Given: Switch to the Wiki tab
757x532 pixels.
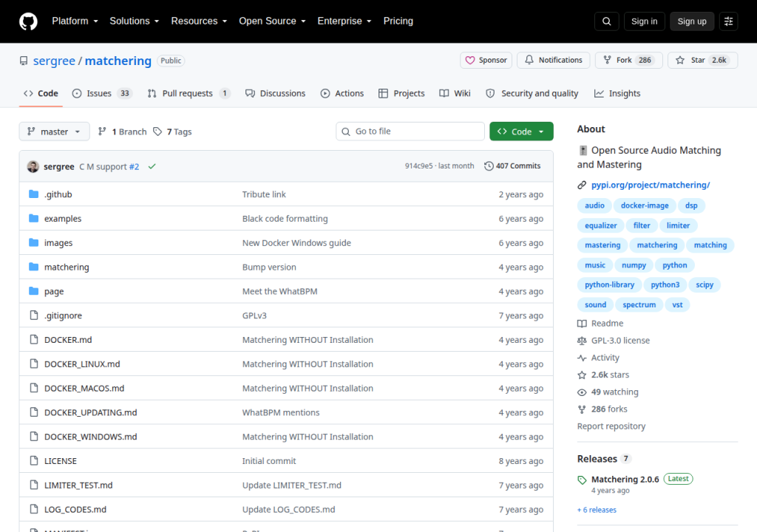Looking at the screenshot, I should (x=455, y=94).
